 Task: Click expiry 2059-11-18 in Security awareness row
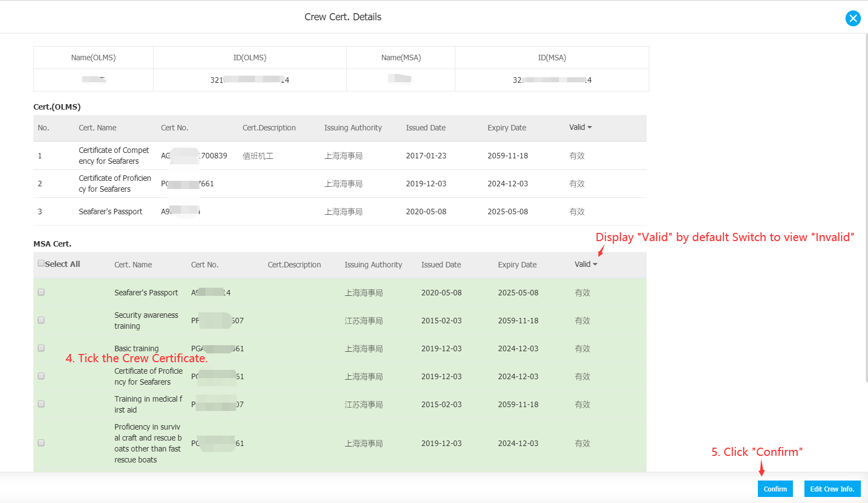pos(518,321)
